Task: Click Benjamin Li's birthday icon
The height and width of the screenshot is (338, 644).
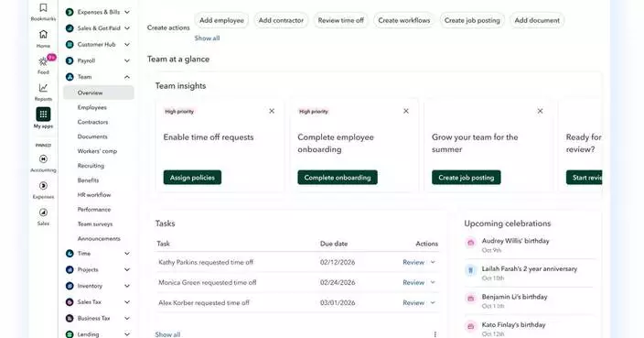Action: (471, 298)
